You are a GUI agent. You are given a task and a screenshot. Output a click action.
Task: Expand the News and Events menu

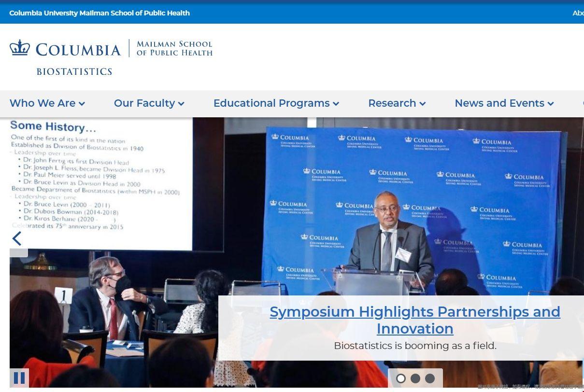[504, 103]
